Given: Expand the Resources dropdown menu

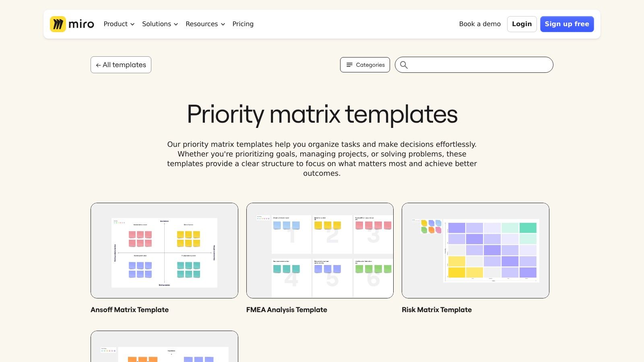Looking at the screenshot, I should click(x=205, y=24).
